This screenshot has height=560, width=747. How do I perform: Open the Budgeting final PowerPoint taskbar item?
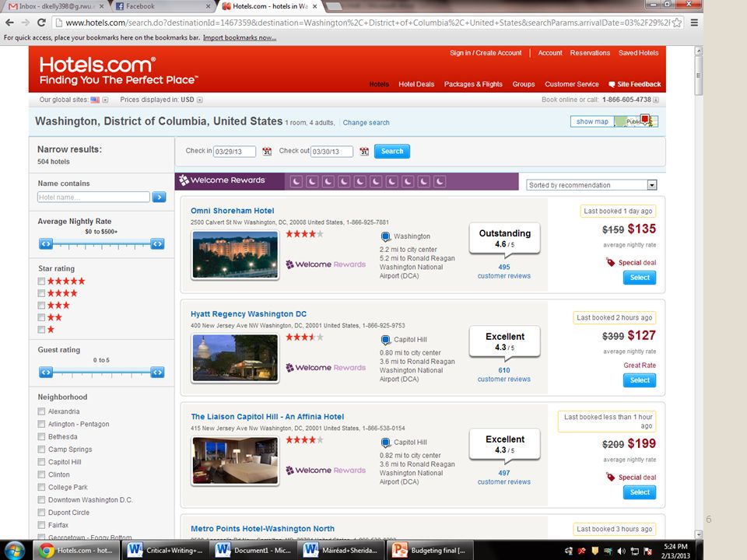[x=431, y=551]
